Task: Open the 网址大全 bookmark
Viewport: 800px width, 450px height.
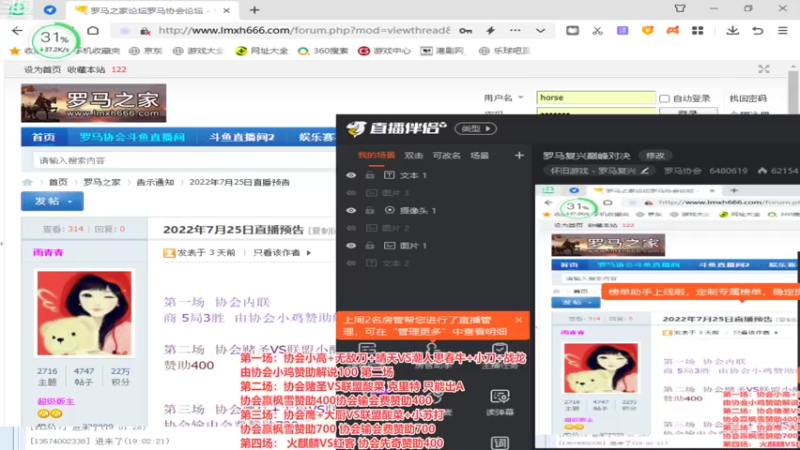Action: pos(262,51)
